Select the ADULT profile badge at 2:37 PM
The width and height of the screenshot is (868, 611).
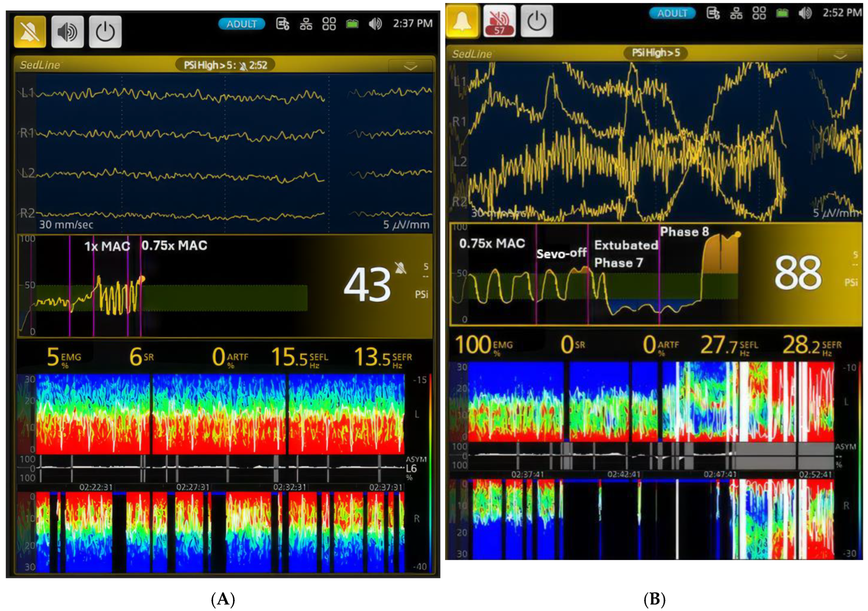[241, 24]
